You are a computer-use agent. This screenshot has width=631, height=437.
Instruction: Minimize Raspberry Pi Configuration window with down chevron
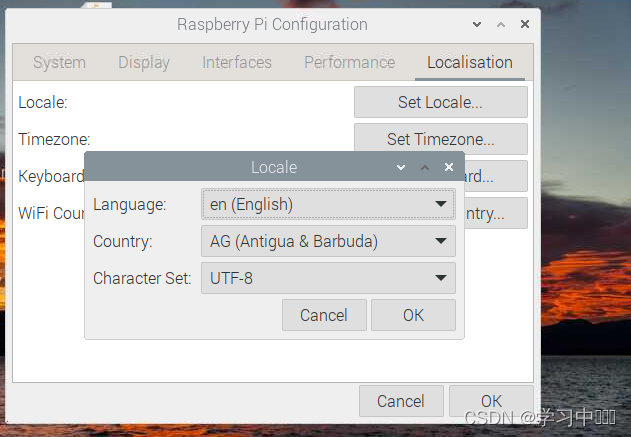(x=477, y=25)
